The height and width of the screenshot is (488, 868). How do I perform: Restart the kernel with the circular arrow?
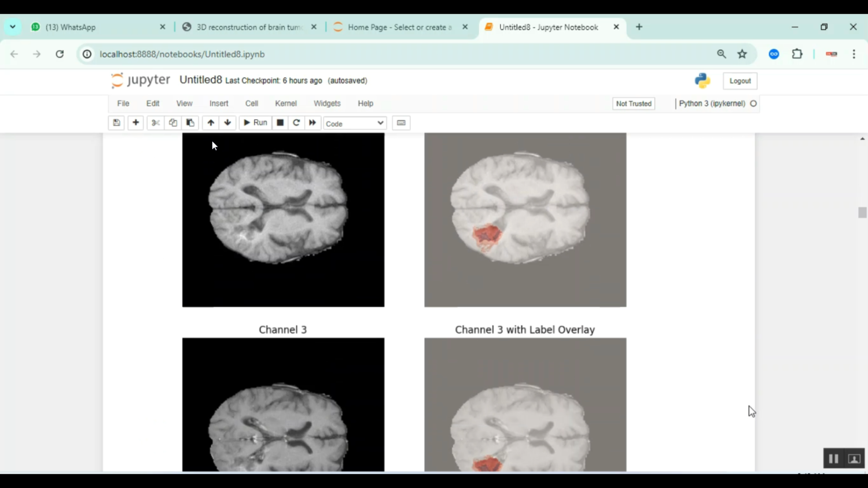pyautogui.click(x=296, y=123)
